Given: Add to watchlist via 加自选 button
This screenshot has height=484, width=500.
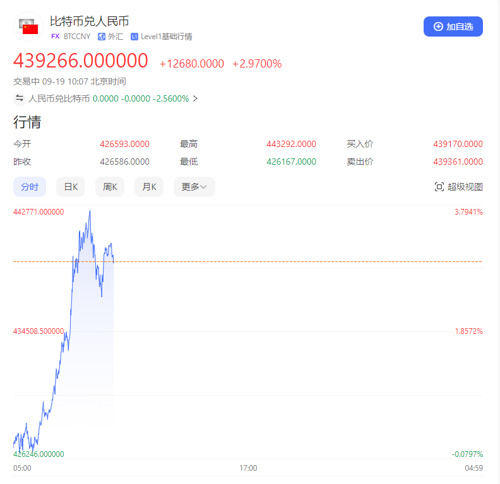Looking at the screenshot, I should [x=453, y=26].
